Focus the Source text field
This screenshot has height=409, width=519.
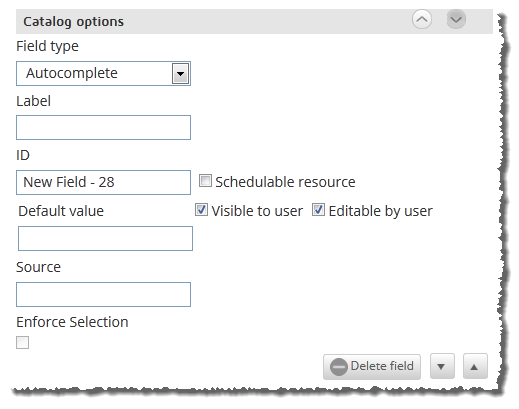tap(103, 294)
